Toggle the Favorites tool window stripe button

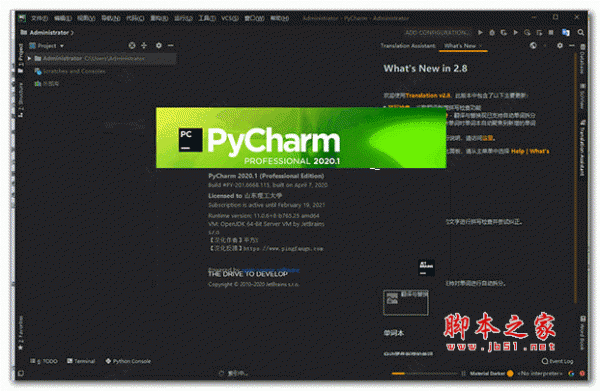click(x=21, y=332)
